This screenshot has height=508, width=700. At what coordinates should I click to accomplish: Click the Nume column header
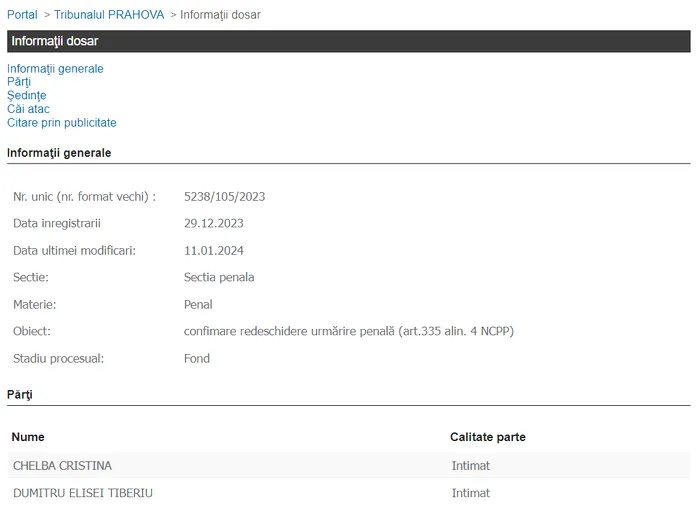point(29,437)
